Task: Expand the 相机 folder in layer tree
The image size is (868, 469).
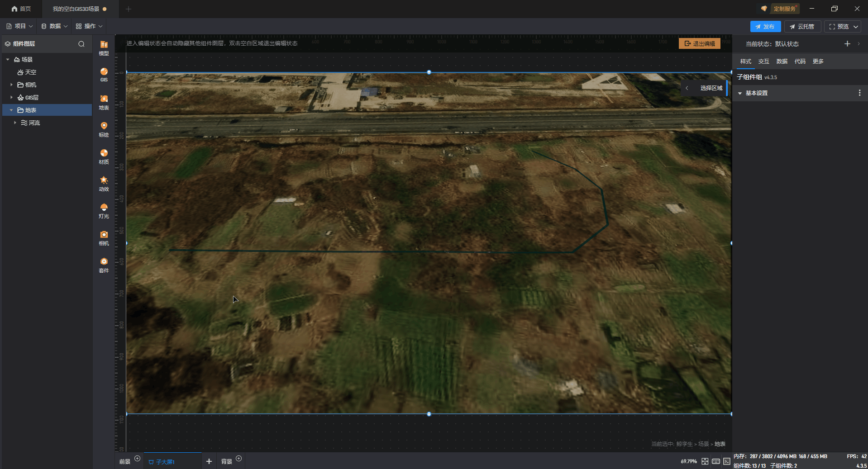Action: 11,85
